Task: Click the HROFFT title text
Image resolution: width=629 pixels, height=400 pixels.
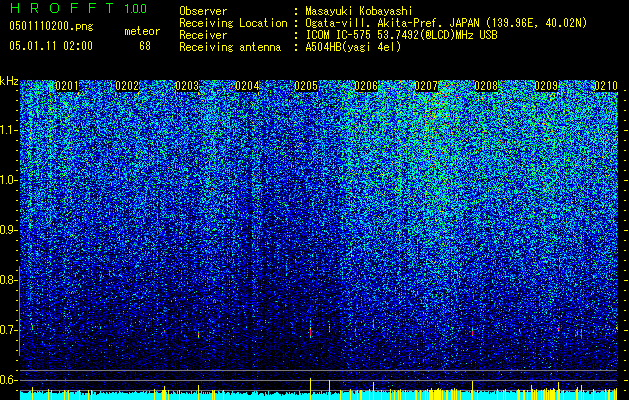Action: pos(61,8)
